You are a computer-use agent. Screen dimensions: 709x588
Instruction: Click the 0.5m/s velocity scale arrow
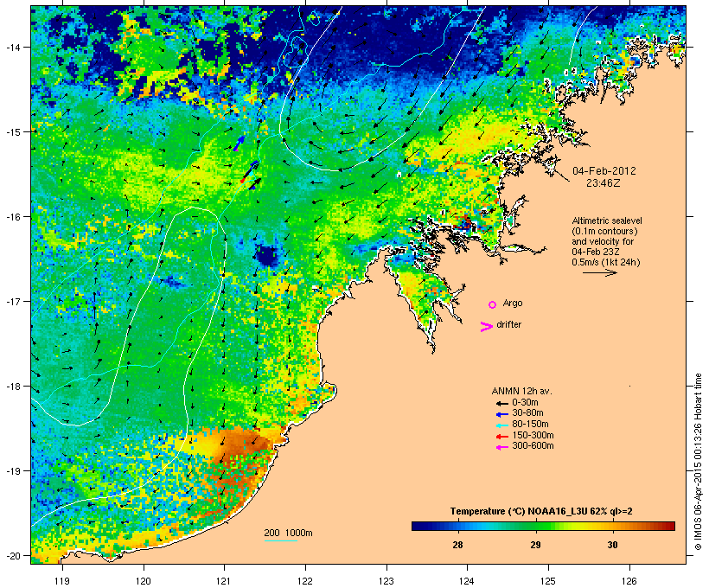pos(599,272)
